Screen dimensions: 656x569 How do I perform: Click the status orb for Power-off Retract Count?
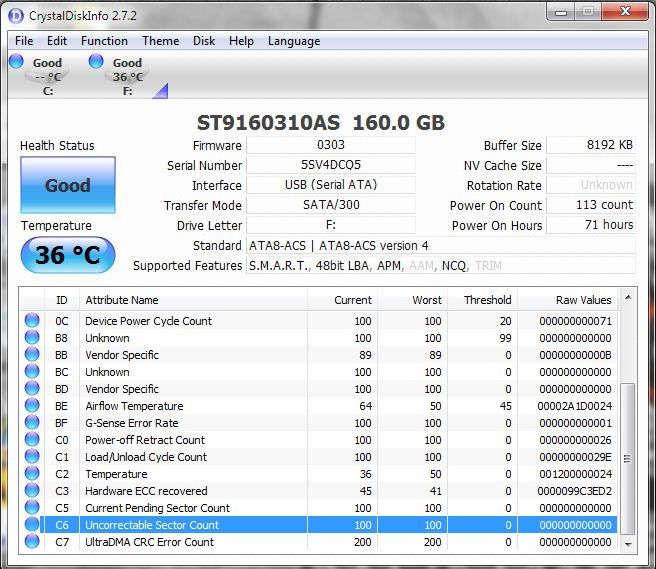point(32,439)
